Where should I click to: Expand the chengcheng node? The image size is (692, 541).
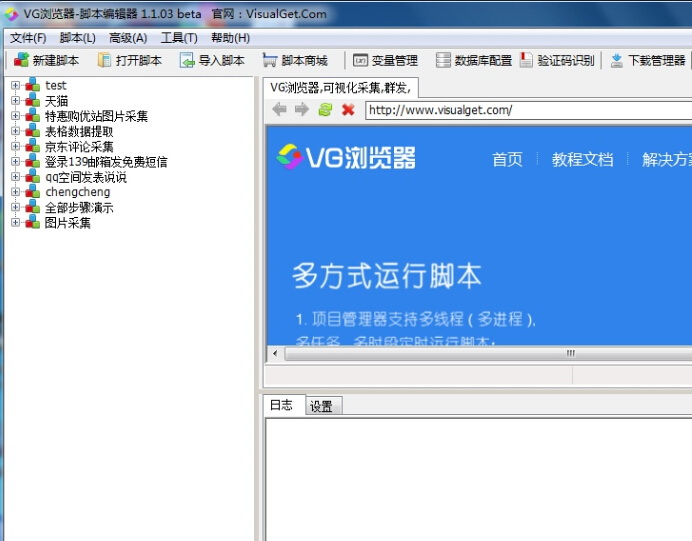point(15,192)
